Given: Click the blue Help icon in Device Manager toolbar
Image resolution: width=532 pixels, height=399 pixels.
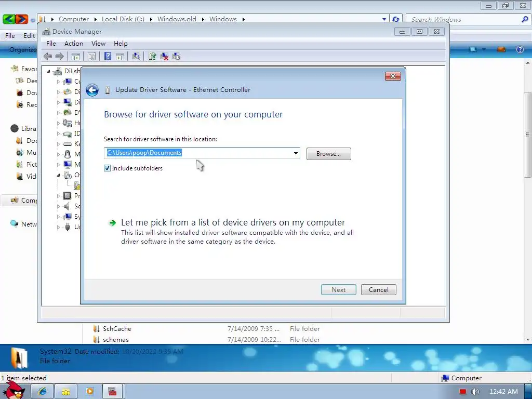Looking at the screenshot, I should pos(108,56).
